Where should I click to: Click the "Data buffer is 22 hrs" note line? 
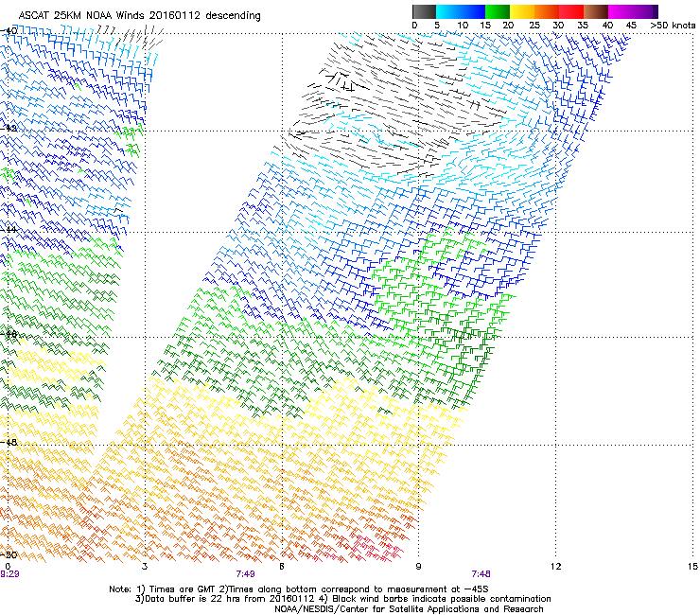coord(342,599)
